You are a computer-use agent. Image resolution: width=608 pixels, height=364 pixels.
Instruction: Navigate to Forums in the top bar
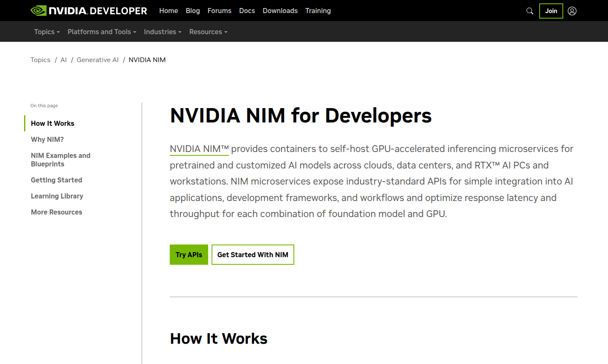219,11
